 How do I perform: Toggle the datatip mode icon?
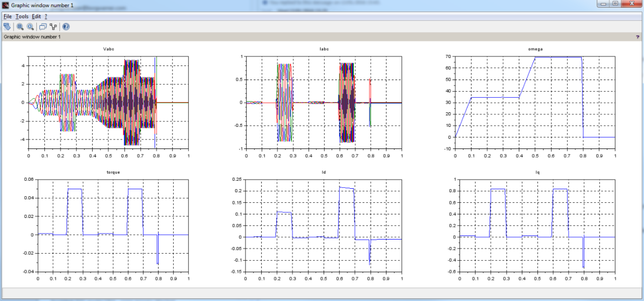pos(43,27)
